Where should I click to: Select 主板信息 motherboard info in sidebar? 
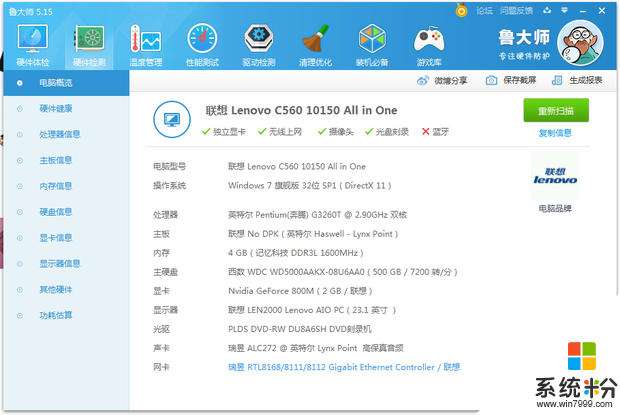point(56,160)
